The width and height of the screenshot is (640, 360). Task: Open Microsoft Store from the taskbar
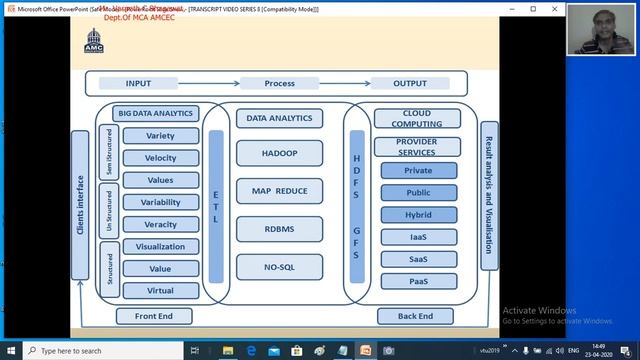coord(297,351)
